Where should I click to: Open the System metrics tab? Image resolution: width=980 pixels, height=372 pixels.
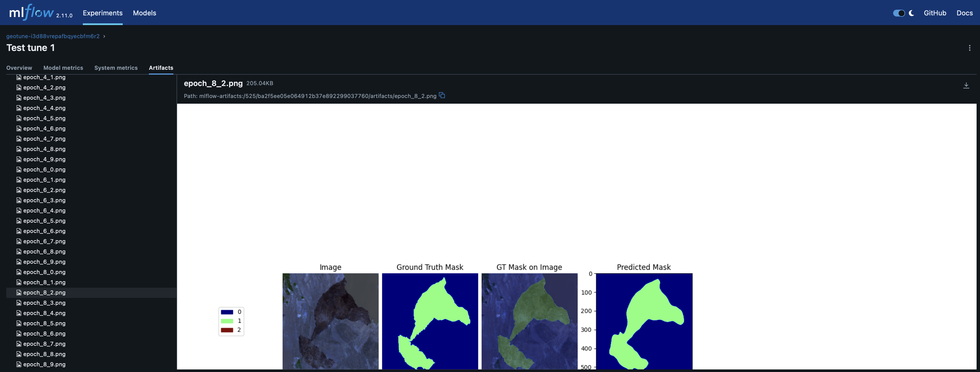pyautogui.click(x=116, y=68)
